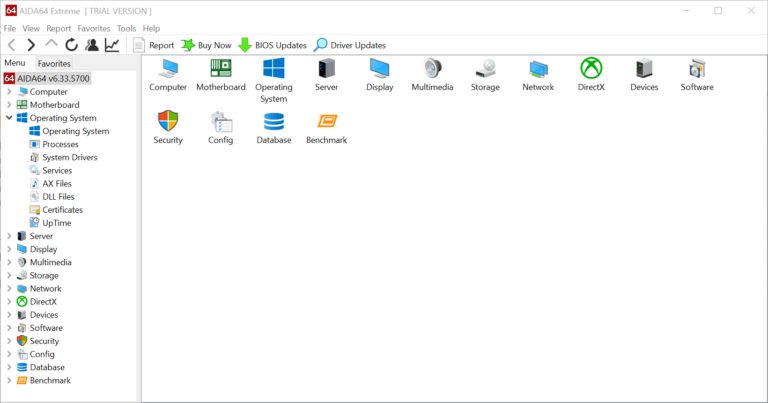The image size is (768, 403).
Task: Select AIDA64 v6.33.5700 root tree item
Action: pyautogui.click(x=47, y=78)
